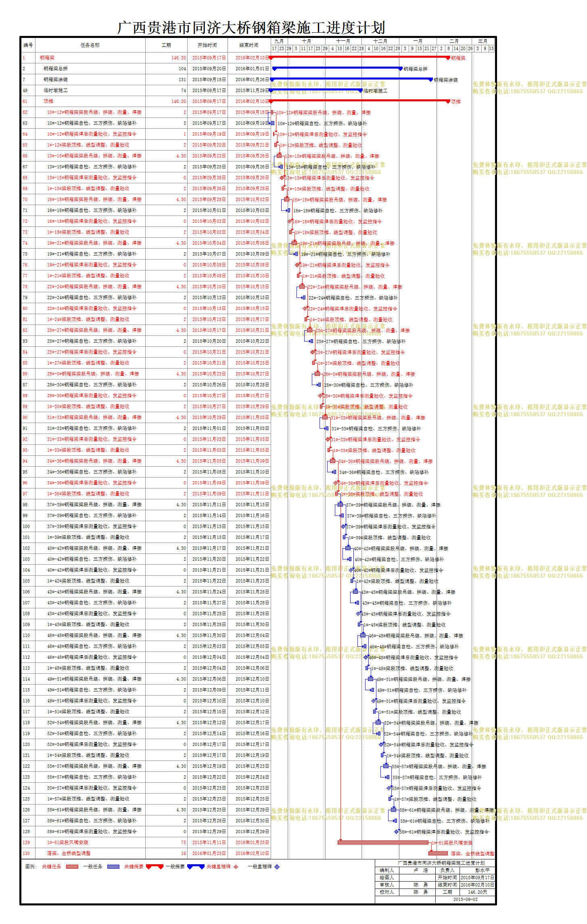This screenshot has height=924, width=587.
Task: Click the 任务名称 column header
Action: (x=90, y=45)
